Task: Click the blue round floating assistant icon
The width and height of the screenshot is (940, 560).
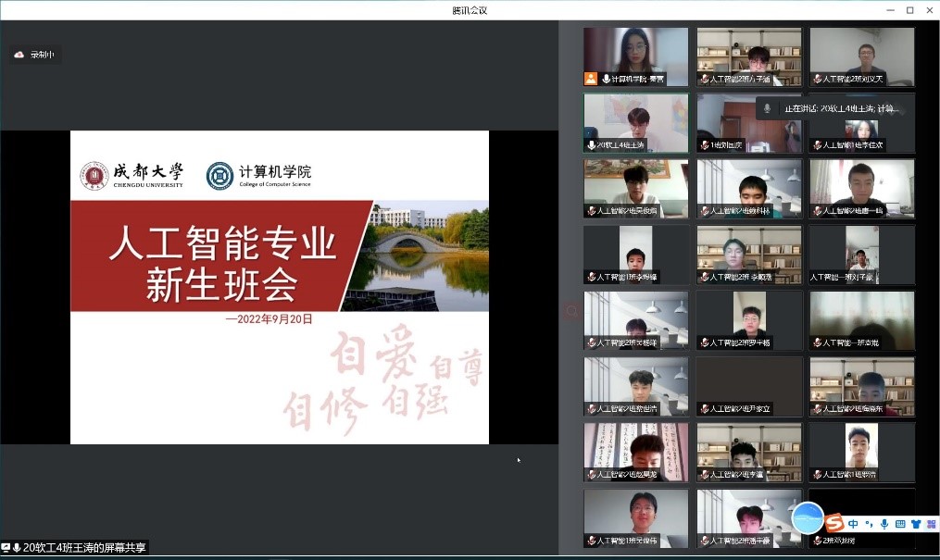Action: pos(808,517)
